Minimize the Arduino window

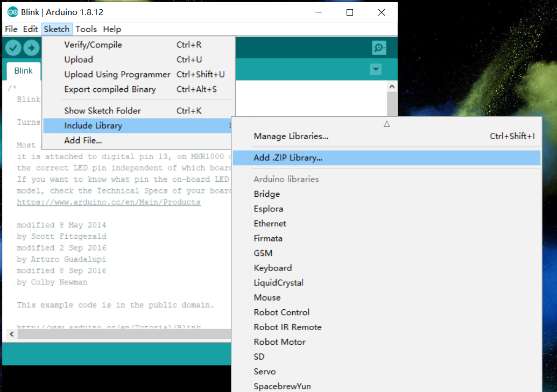(319, 12)
